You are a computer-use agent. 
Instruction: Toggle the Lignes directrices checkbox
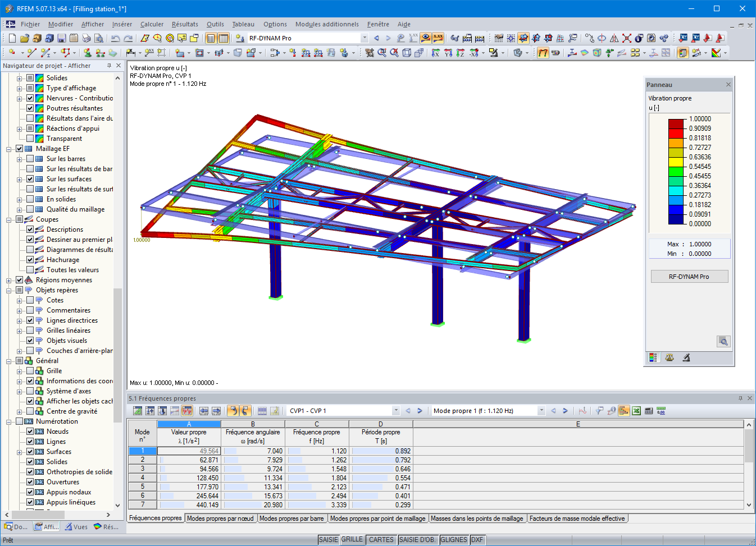pos(30,320)
